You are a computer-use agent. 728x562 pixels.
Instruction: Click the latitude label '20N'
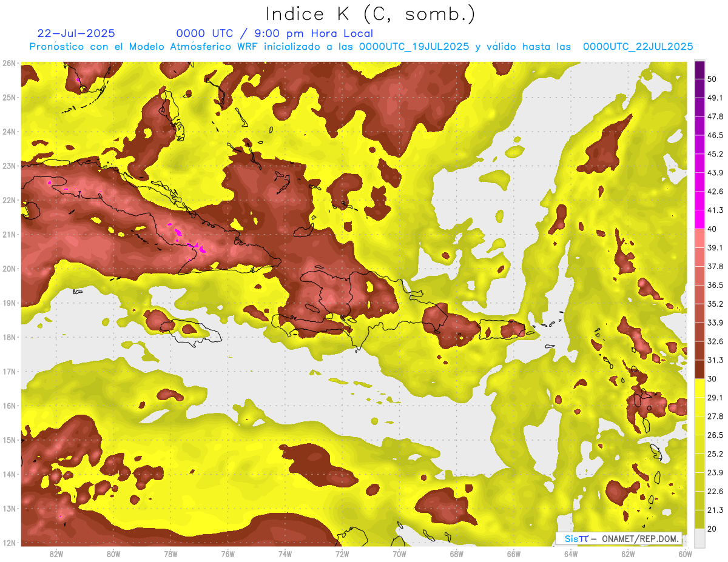[9, 269]
